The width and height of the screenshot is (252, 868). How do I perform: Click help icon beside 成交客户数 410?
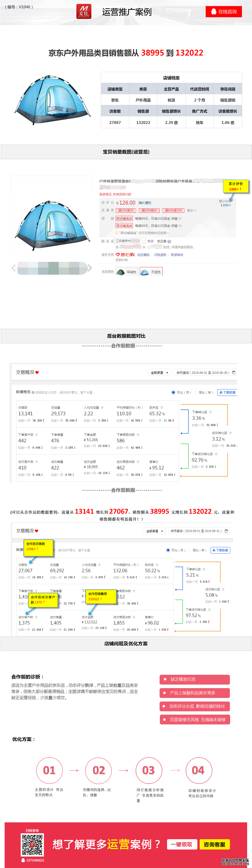[37, 462]
